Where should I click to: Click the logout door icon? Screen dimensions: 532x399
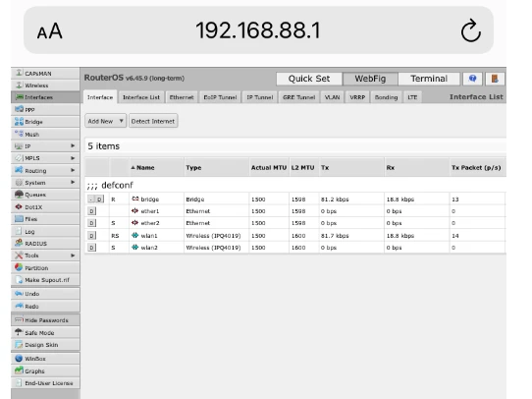pos(495,79)
